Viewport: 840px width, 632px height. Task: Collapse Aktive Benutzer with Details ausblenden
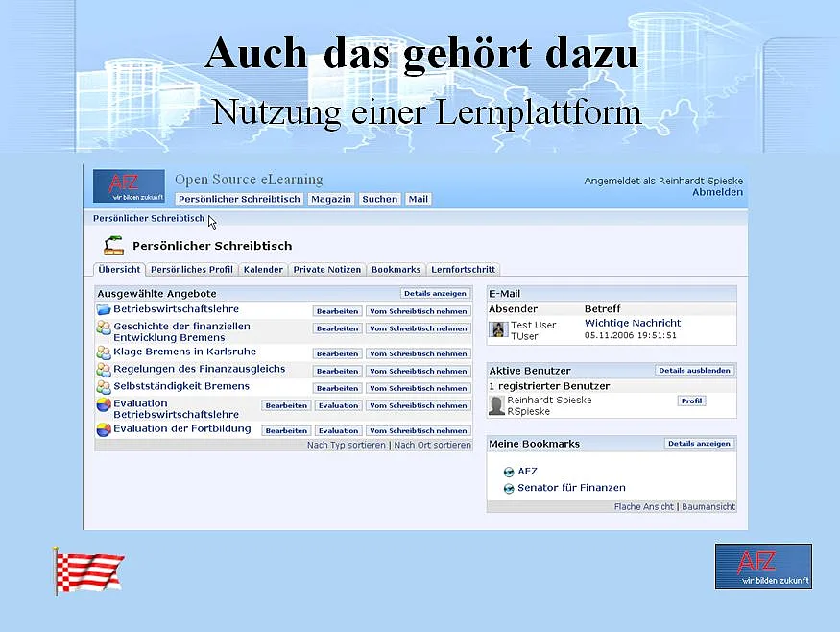(695, 370)
